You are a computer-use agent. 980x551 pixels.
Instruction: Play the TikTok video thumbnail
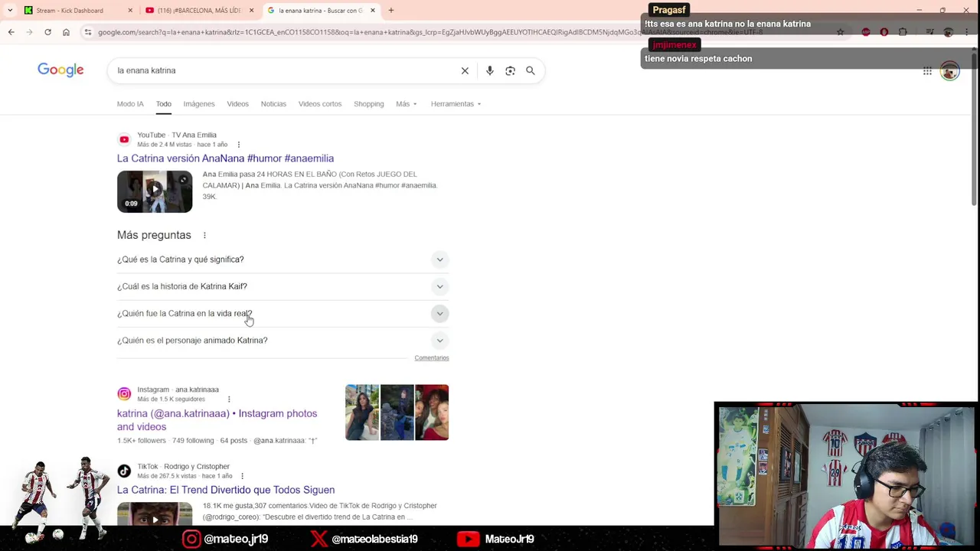click(x=155, y=514)
